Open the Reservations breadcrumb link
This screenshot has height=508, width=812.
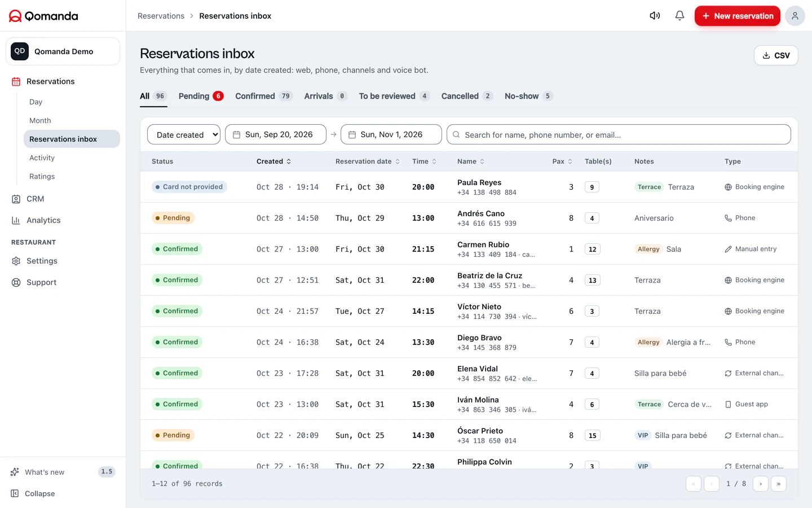(x=161, y=16)
